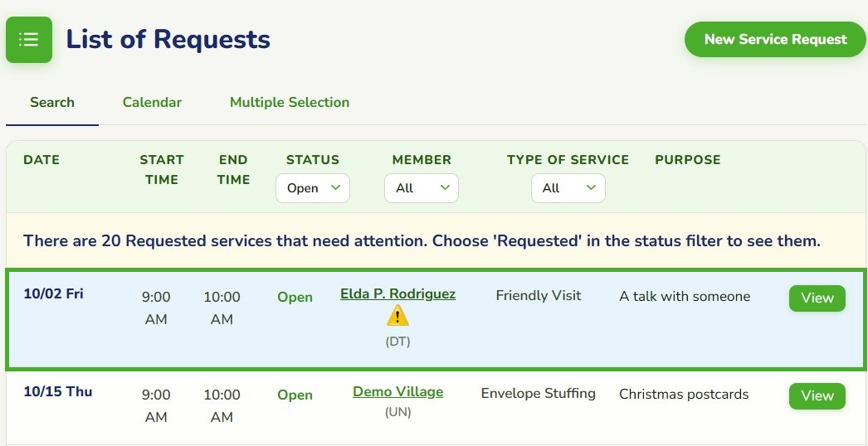Switch to the Calendar tab
The image size is (868, 446).
point(152,102)
